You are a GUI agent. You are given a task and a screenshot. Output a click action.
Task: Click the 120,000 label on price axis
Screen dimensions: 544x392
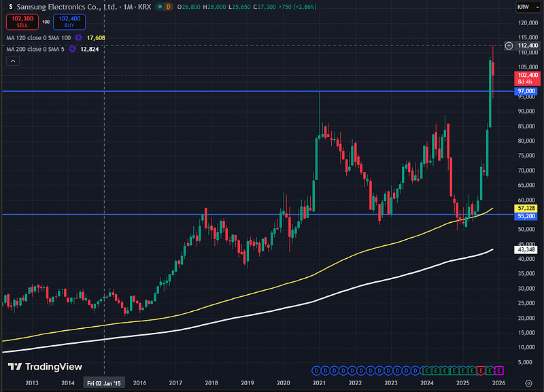528,23
